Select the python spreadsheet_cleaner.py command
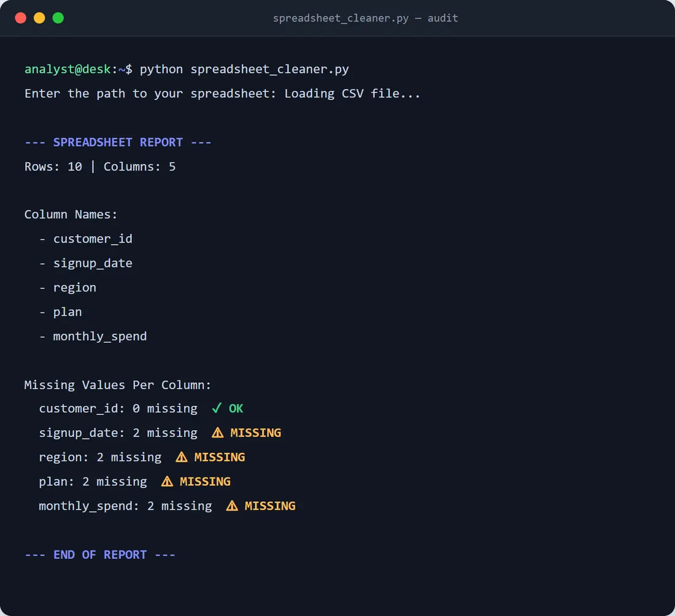 (244, 69)
